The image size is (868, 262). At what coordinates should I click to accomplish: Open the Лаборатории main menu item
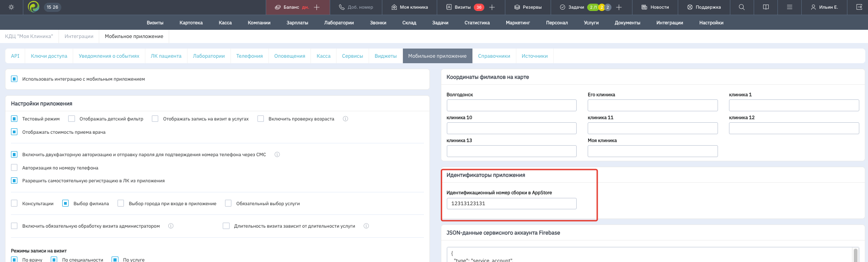point(339,22)
